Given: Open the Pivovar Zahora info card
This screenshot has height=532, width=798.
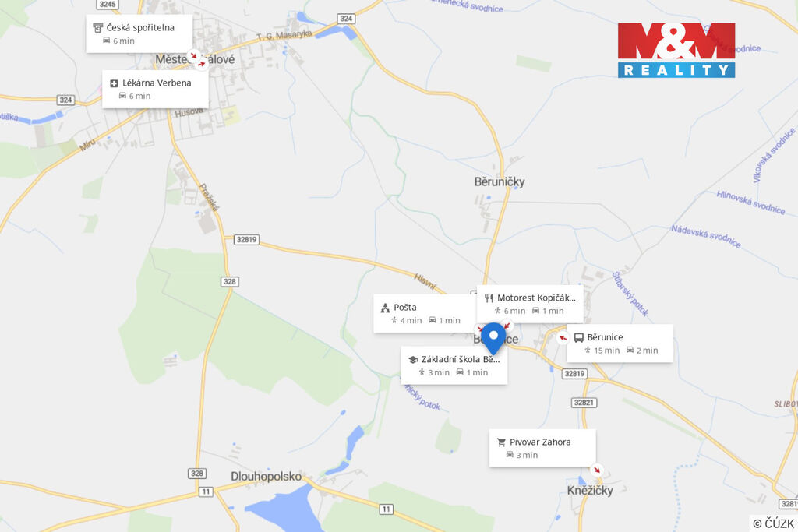Looking at the screenshot, I should 542,448.
